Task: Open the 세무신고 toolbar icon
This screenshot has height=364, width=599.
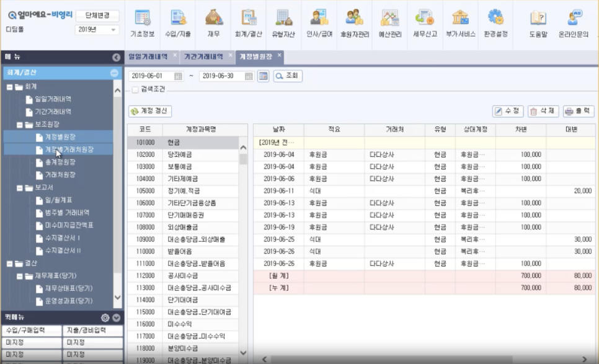Action: [x=425, y=24]
